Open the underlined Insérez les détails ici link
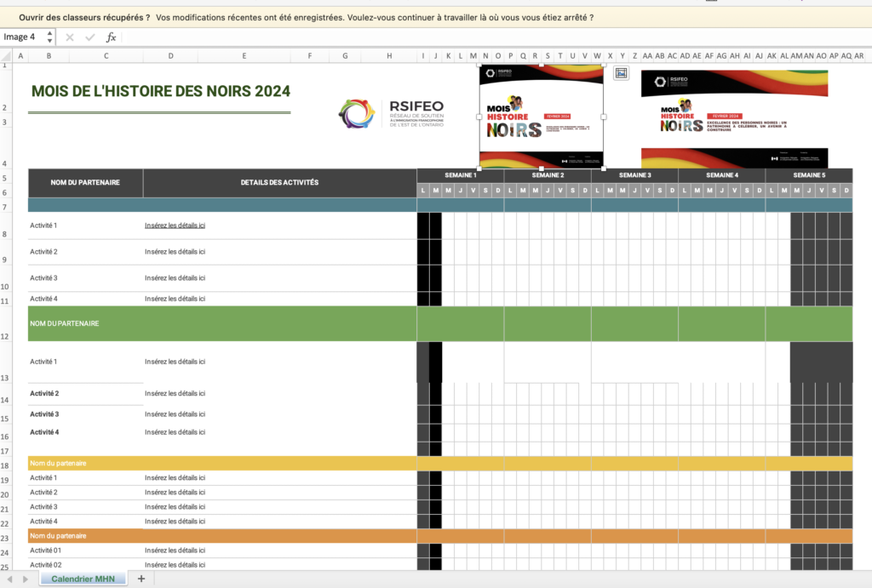Image resolution: width=872 pixels, height=588 pixels. (175, 225)
